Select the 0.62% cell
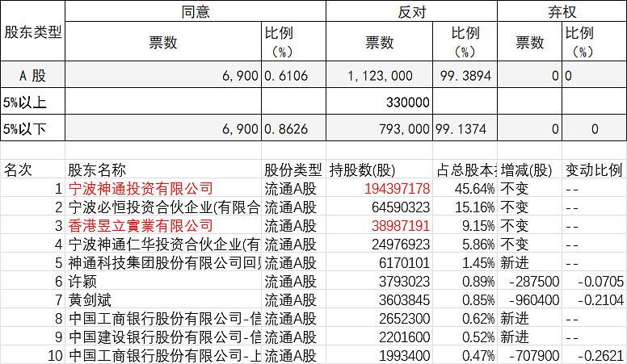 [x=465, y=318]
